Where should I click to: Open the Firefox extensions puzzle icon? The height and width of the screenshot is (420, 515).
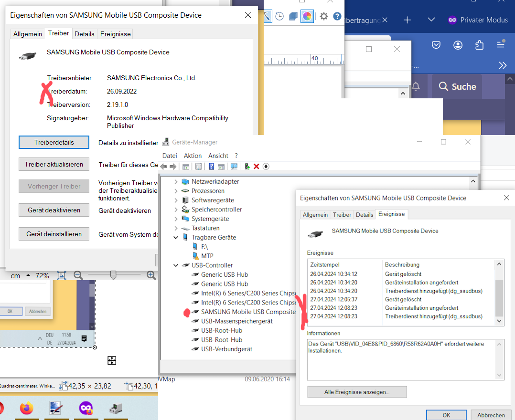click(479, 45)
